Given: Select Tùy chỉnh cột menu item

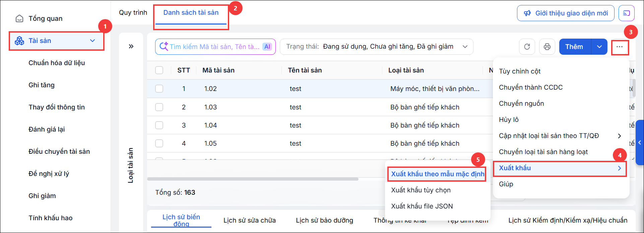Looking at the screenshot, I should [x=561, y=71].
